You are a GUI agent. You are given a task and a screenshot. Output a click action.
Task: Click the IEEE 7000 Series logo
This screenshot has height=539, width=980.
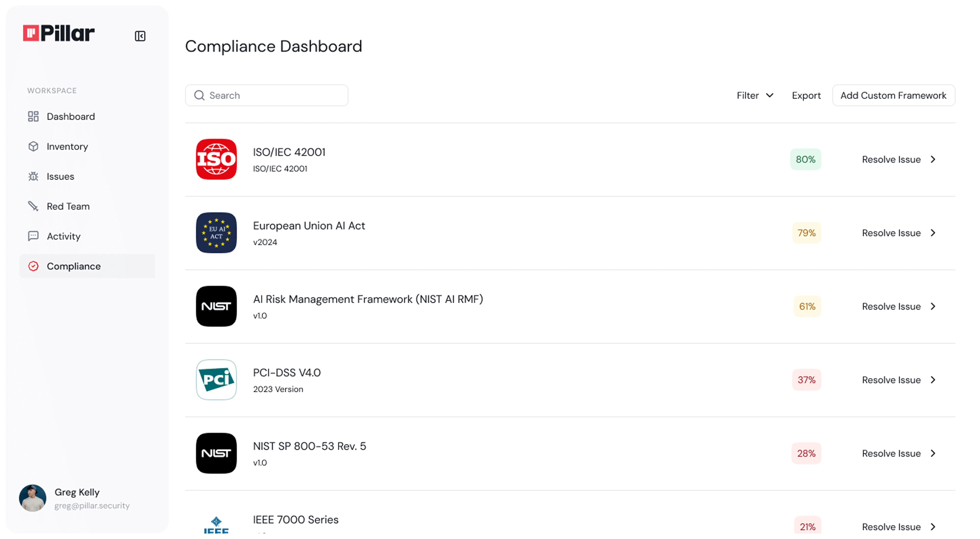pyautogui.click(x=216, y=526)
